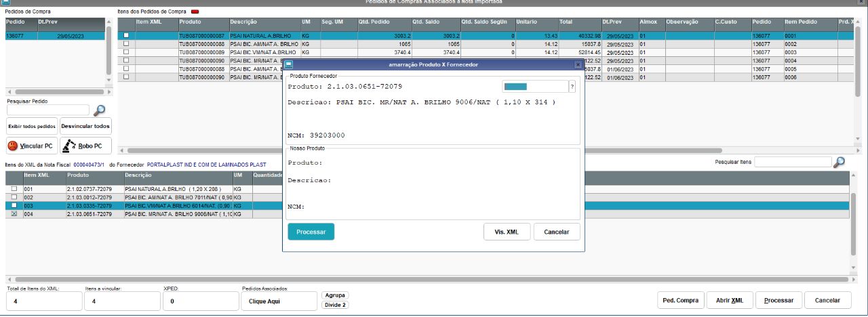
Task: Close the amarração Produto X Fornecedor dialog
Action: pyautogui.click(x=578, y=64)
